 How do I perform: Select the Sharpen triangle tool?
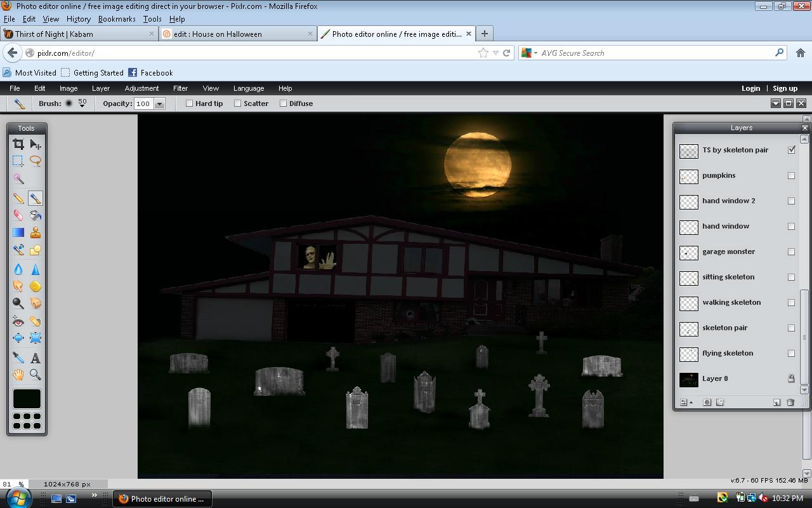pos(36,269)
